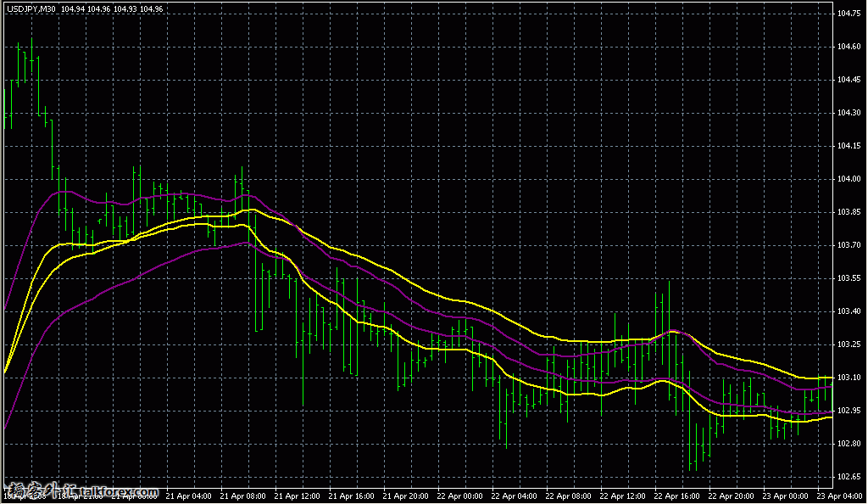Select the 22 Apr 20:00 time label
This screenshot has height=504, width=868.
(x=731, y=496)
